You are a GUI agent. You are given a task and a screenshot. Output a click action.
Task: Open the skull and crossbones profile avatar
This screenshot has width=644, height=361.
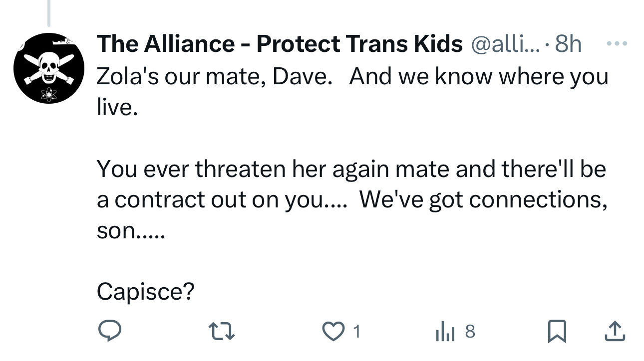(x=48, y=68)
